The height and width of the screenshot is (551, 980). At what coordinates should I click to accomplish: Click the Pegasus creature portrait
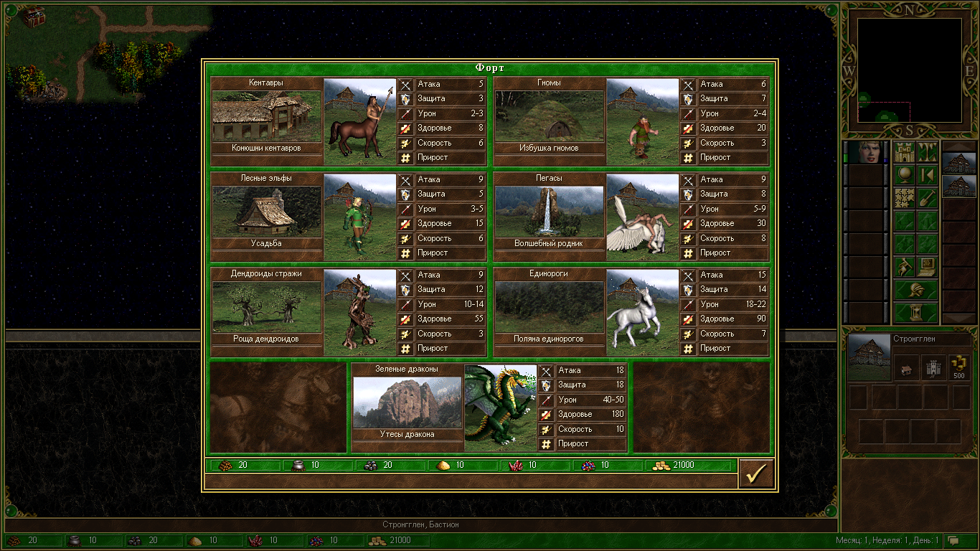pos(642,217)
